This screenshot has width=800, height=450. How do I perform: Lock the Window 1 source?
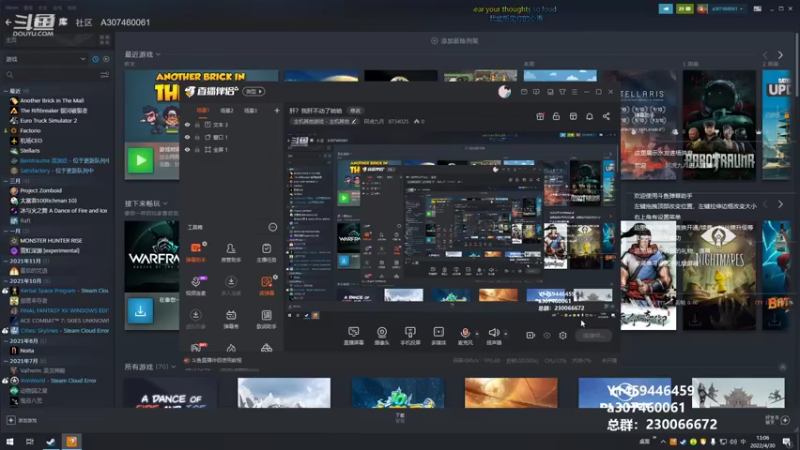pyautogui.click(x=197, y=137)
